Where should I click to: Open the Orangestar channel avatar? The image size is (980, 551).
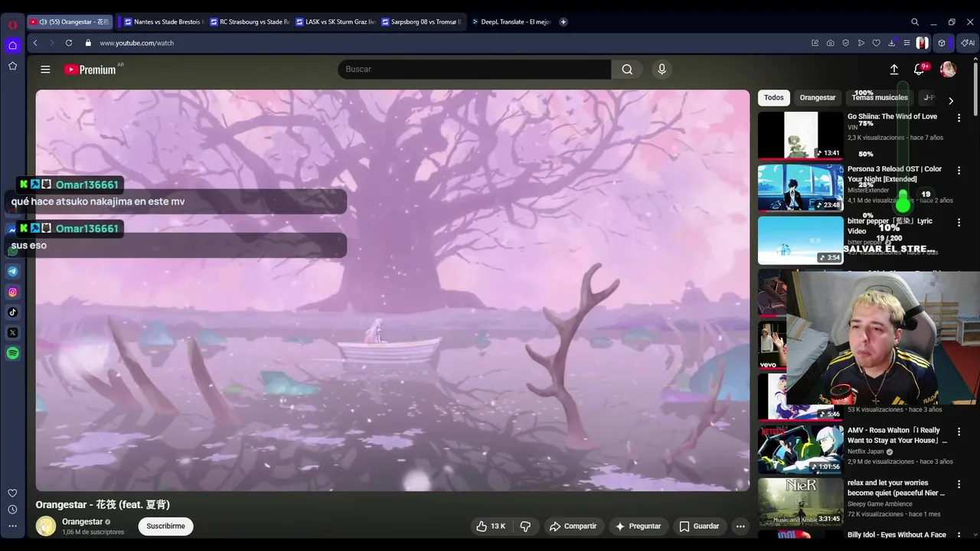(x=46, y=527)
